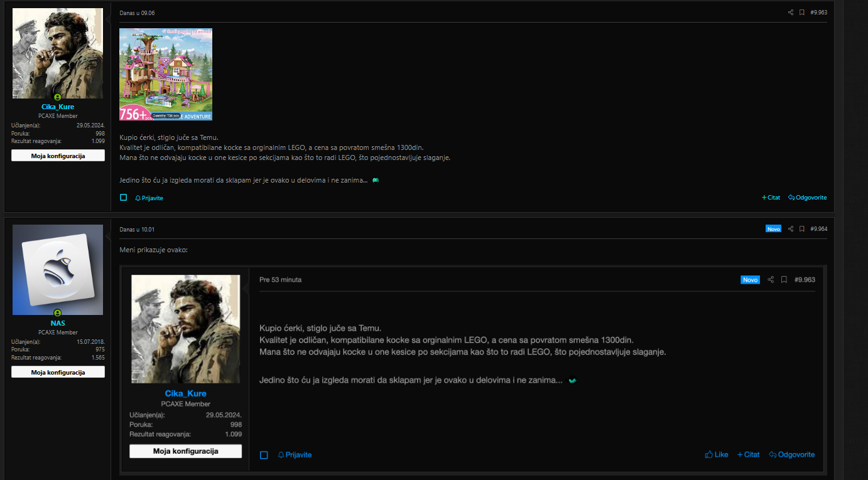Click the emoji ending the top post text

pyautogui.click(x=376, y=180)
